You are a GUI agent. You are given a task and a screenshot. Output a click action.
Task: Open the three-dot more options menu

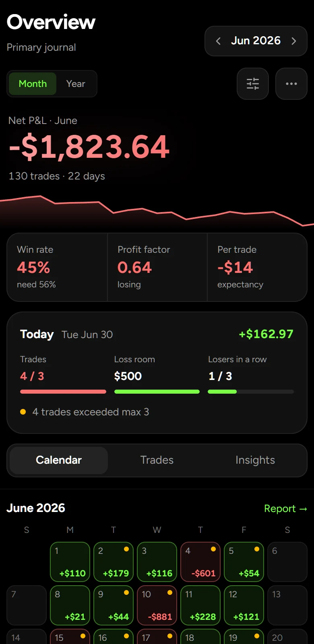click(x=291, y=84)
